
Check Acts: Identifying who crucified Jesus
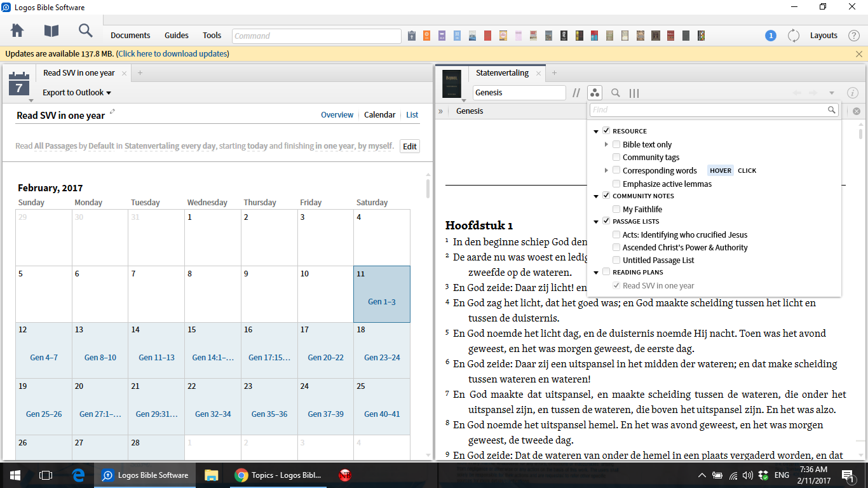pos(616,234)
